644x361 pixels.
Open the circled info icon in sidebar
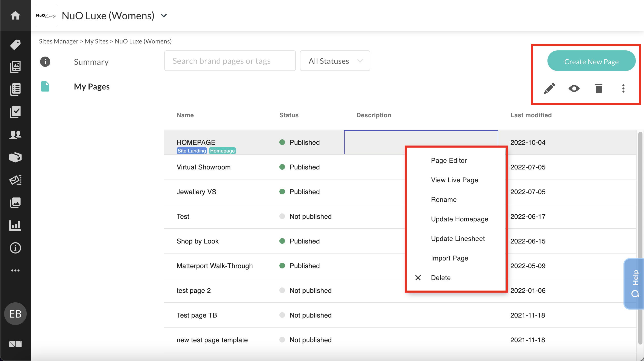tap(15, 248)
